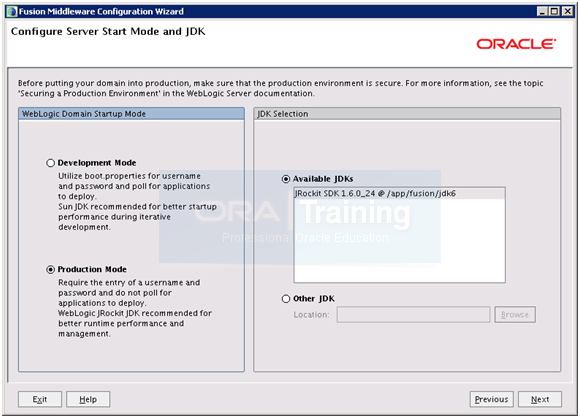Maximize the Configuration Wizard window
The width and height of the screenshot is (580, 418).
coord(554,11)
